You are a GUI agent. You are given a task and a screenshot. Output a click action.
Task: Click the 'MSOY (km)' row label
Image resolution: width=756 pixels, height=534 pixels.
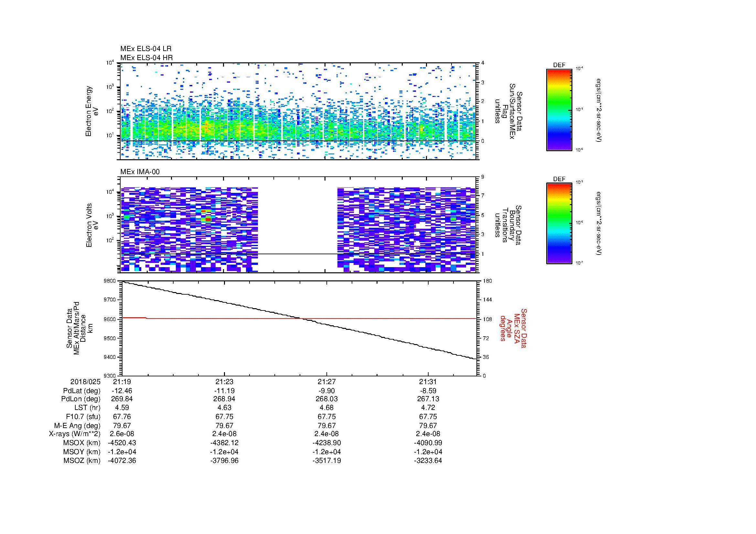click(x=82, y=452)
